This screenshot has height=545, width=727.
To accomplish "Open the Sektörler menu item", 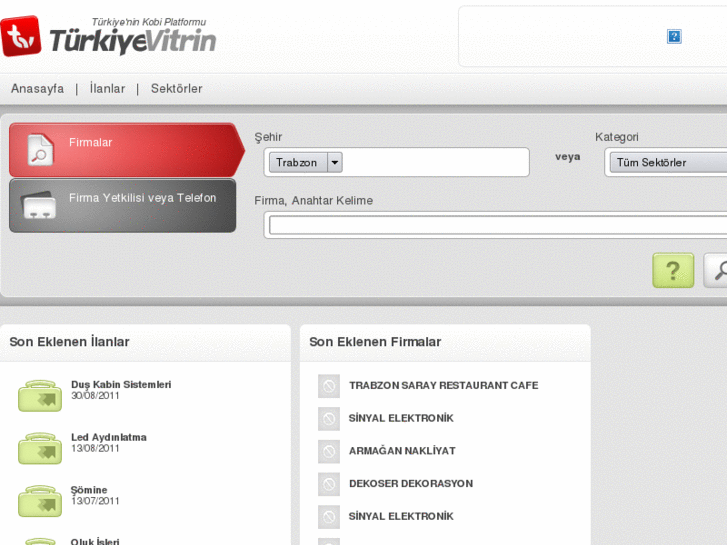I will click(x=177, y=88).
